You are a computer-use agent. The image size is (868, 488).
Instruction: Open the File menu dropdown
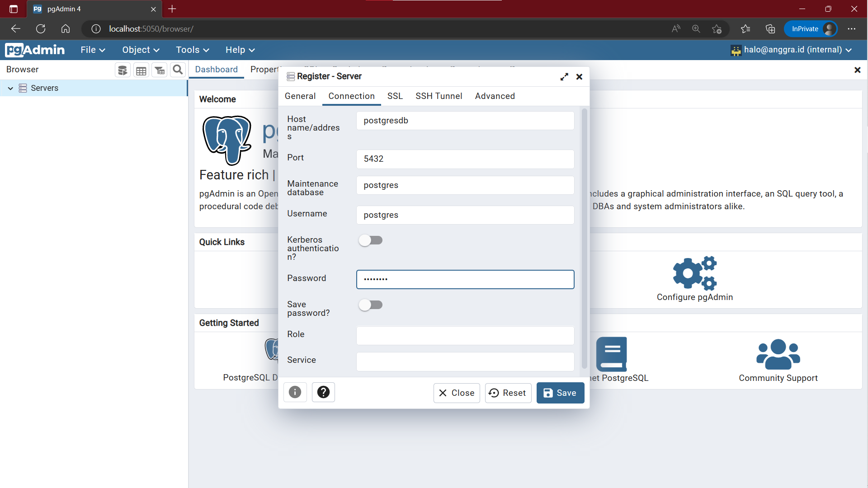coord(93,50)
